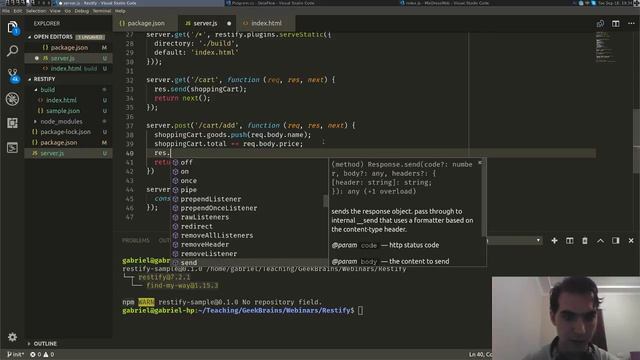Click the errors and warnings count in status bar
Viewport: 640px width, 360px height.
click(x=42, y=354)
